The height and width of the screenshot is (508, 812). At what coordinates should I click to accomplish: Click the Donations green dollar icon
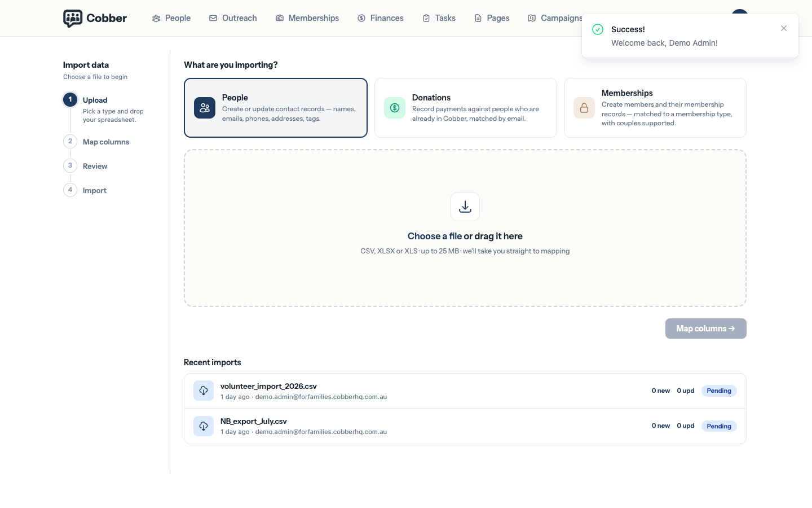tap(395, 108)
